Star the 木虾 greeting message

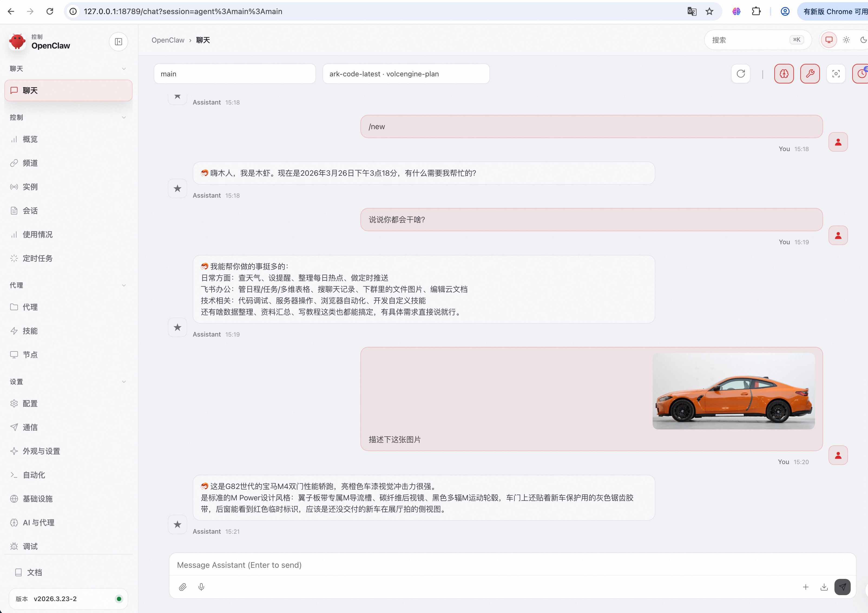(x=177, y=188)
